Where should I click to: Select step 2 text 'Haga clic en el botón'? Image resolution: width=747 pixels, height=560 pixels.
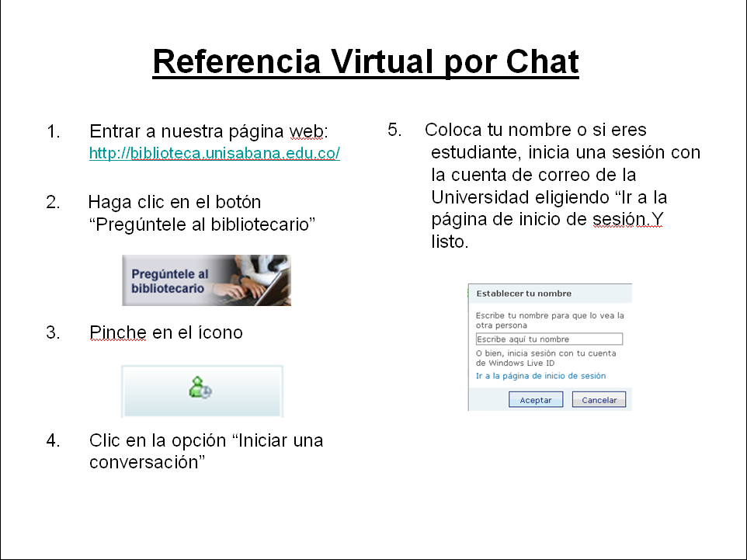point(175,202)
